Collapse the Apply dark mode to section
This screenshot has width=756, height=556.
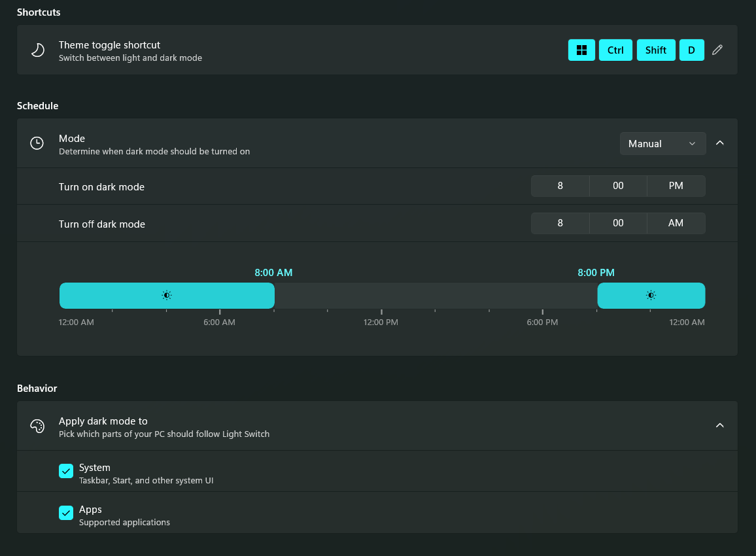pyautogui.click(x=720, y=426)
